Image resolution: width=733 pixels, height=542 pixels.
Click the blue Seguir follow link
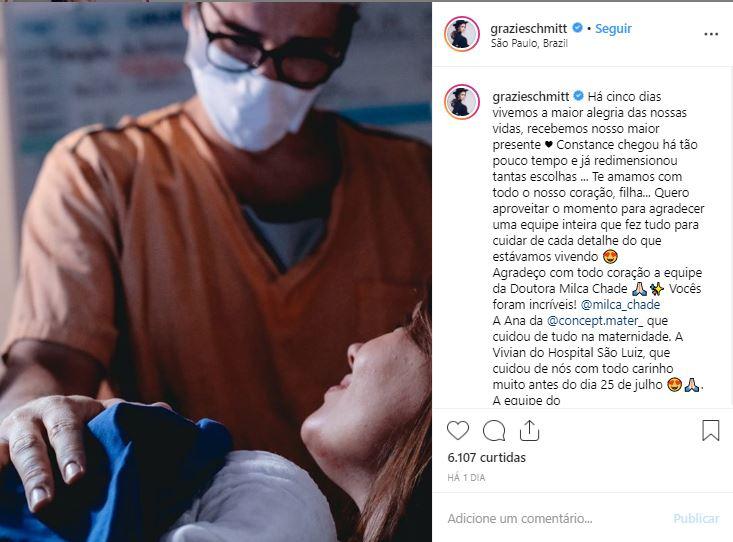[x=613, y=29]
